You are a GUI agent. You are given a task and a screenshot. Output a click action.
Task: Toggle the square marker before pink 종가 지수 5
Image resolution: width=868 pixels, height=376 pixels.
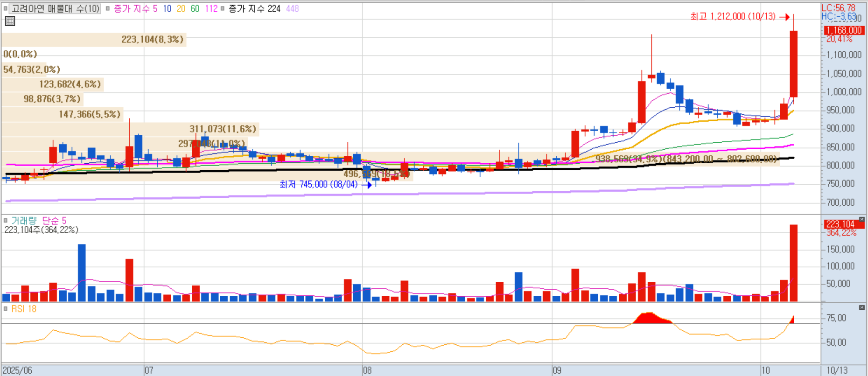pos(107,8)
